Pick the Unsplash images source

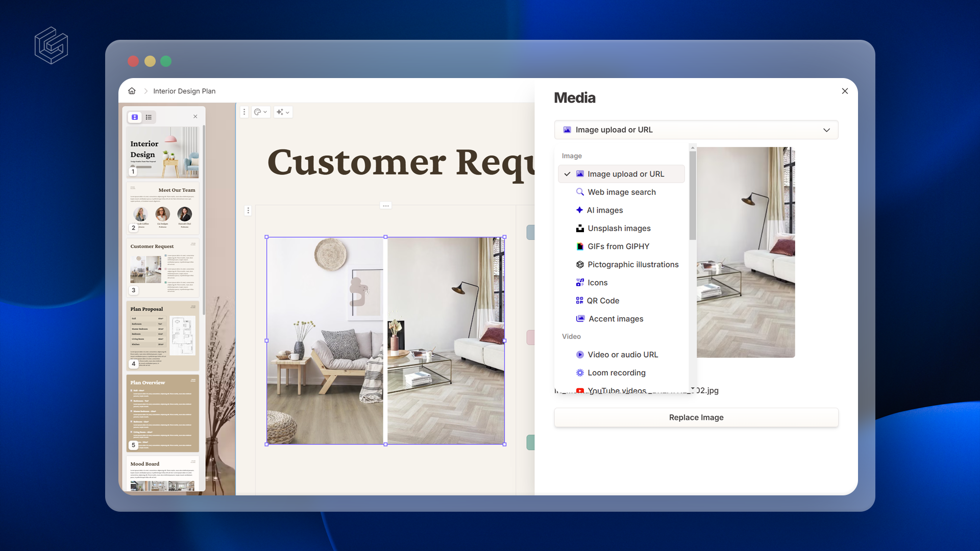(x=619, y=229)
